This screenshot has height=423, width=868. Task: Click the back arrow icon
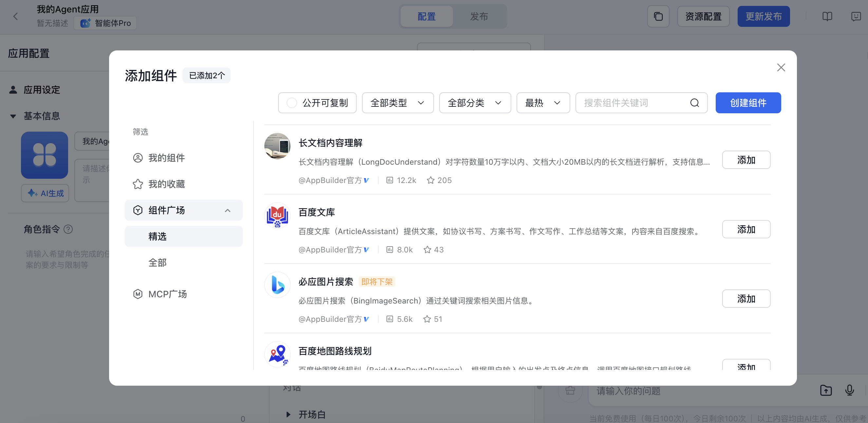point(15,16)
